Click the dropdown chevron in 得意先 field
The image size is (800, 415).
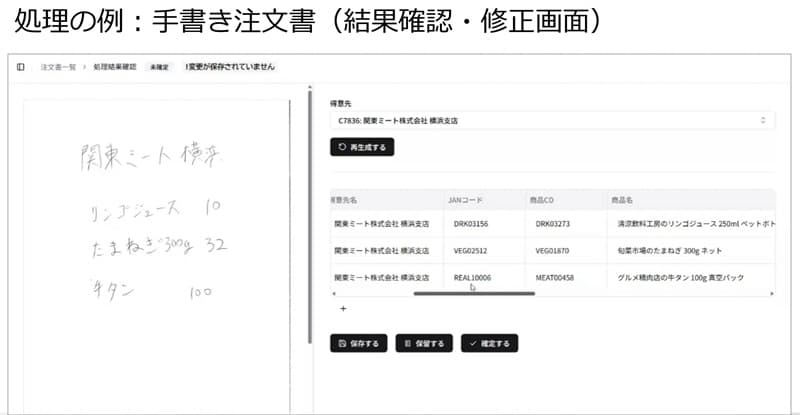(763, 120)
